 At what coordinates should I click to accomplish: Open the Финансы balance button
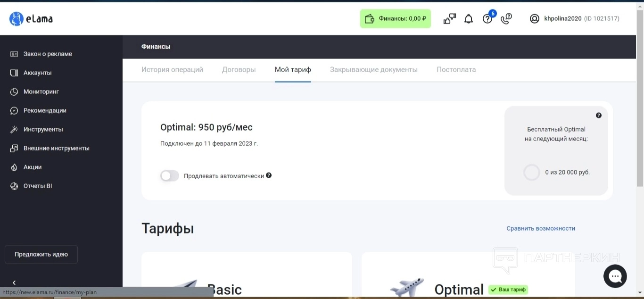pos(396,19)
